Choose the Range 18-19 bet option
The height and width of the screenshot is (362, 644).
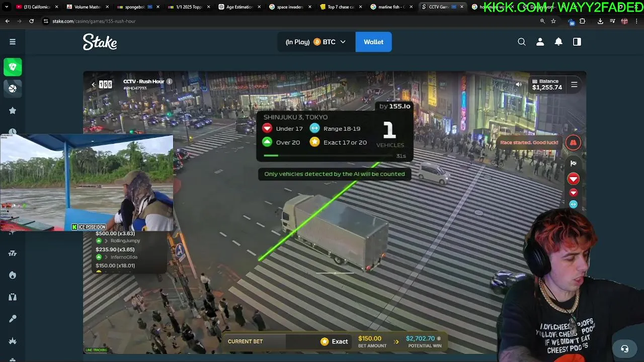[335, 129]
